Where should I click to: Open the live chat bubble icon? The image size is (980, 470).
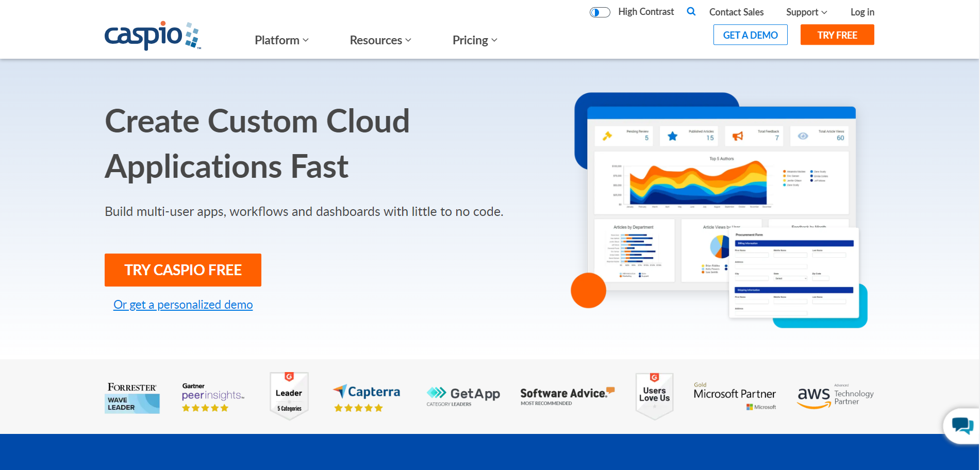[x=962, y=426]
